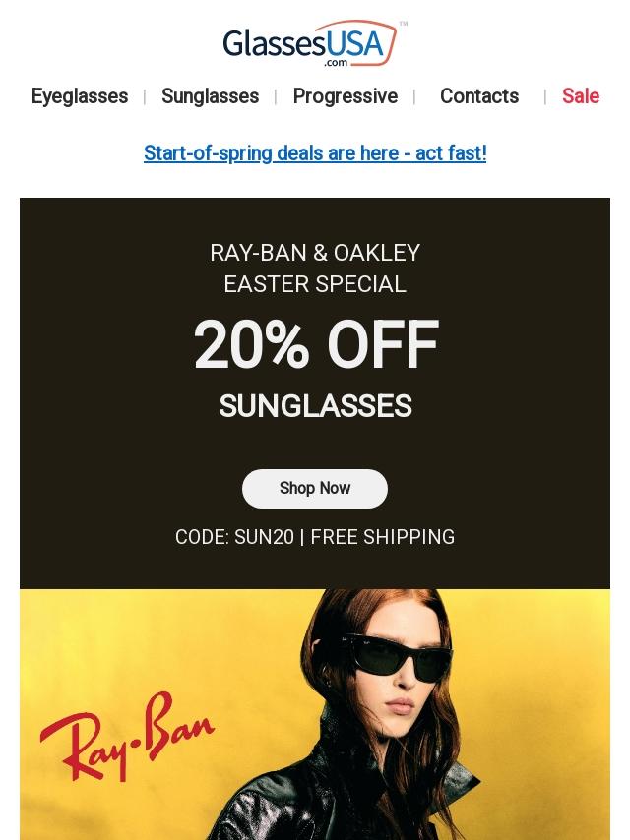Open the red Sale link
630x840 pixels.
[580, 96]
